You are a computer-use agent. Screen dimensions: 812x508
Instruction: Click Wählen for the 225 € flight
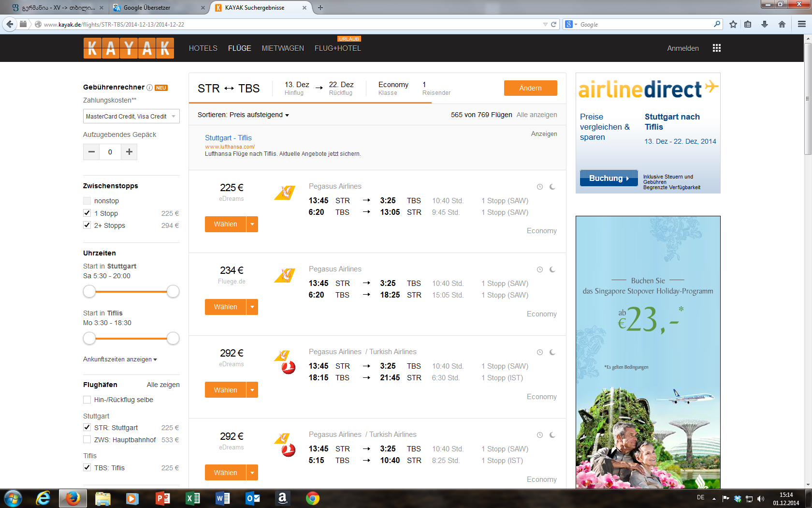(x=226, y=224)
